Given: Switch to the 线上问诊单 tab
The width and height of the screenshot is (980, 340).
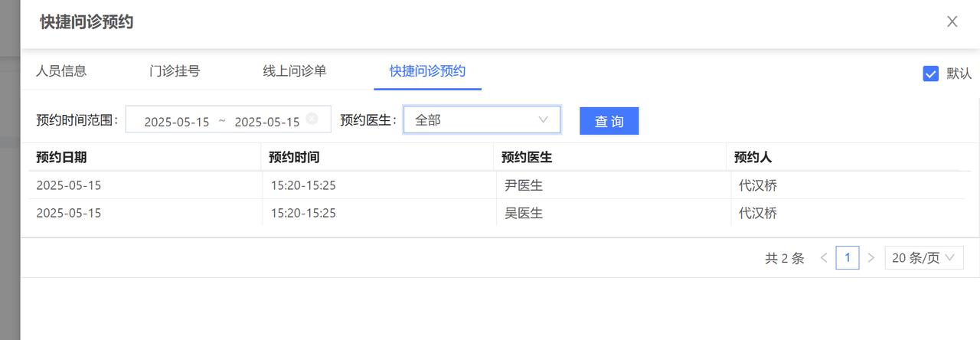Looking at the screenshot, I should (295, 71).
